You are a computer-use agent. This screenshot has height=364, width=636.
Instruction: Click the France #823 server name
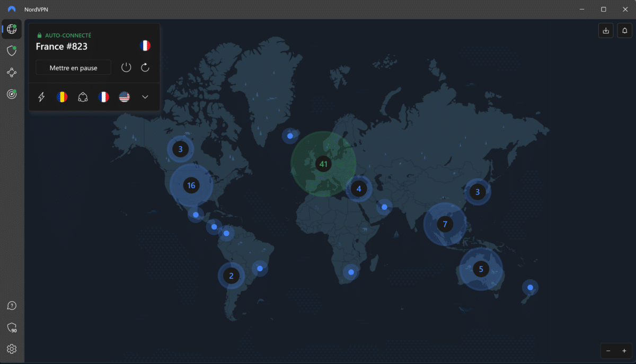(61, 47)
